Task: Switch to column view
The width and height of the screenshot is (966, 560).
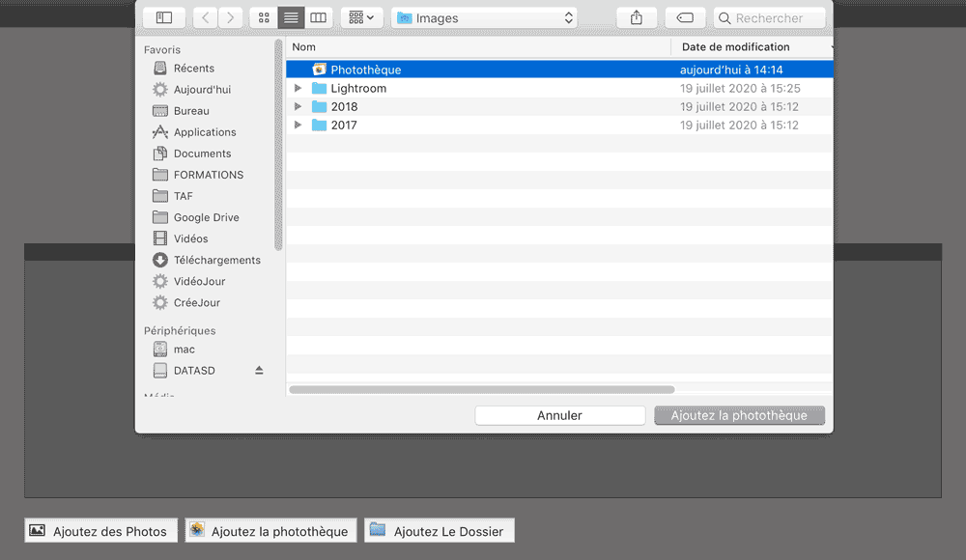Action: [319, 17]
